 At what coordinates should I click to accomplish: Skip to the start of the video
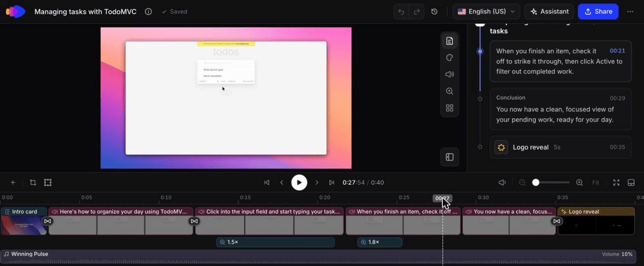[267, 182]
